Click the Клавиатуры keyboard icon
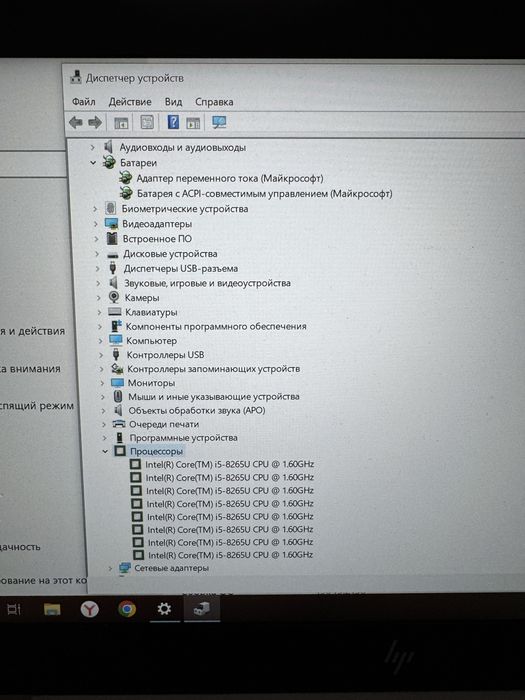 pos(115,312)
